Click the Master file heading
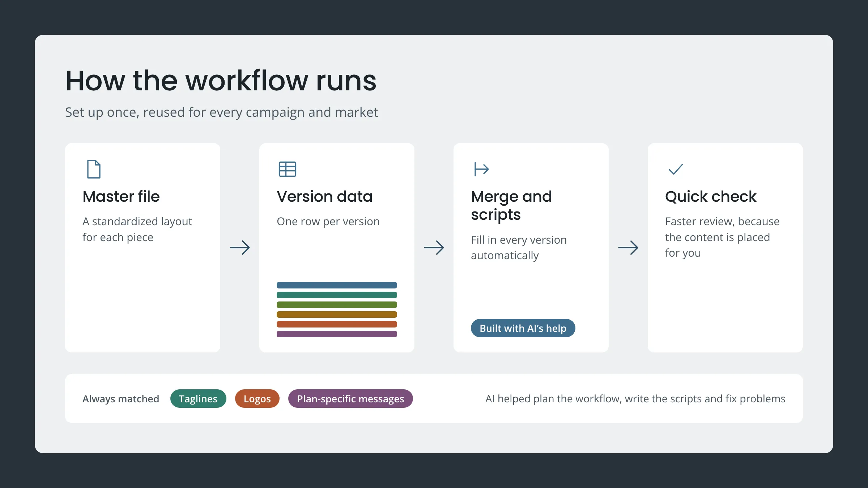Viewport: 868px width, 488px height. tap(121, 197)
